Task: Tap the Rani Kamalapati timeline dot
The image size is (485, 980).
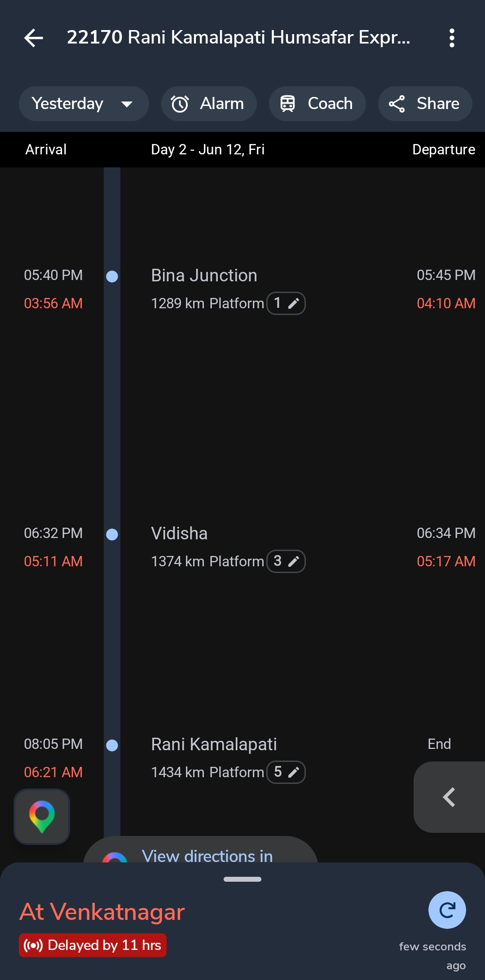Action: click(112, 745)
